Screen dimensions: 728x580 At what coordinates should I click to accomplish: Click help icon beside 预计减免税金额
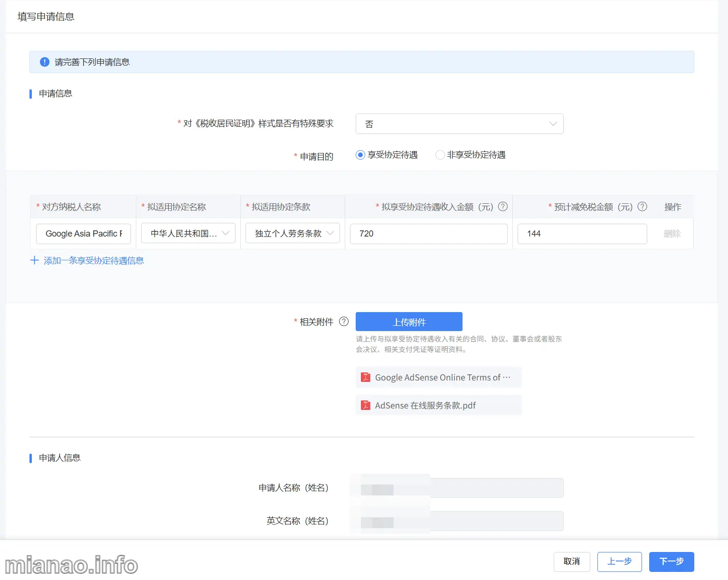coord(642,207)
